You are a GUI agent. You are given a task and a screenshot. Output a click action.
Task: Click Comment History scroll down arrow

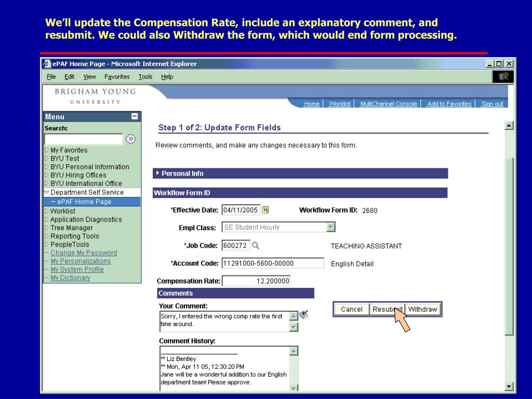point(294,388)
